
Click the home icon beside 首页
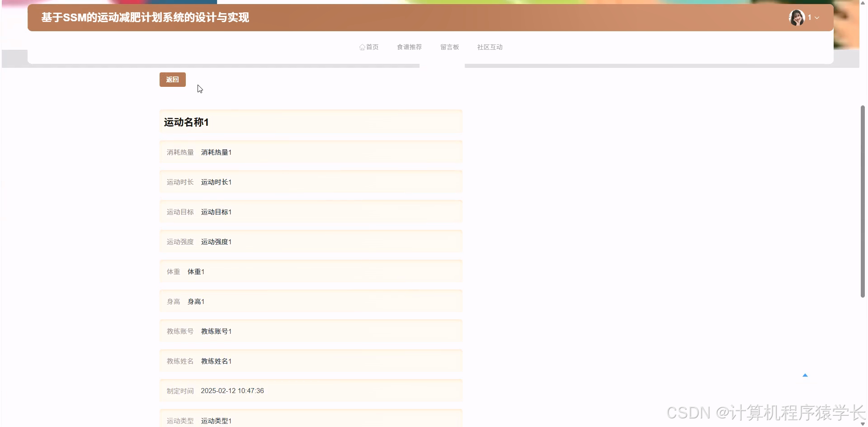click(362, 47)
